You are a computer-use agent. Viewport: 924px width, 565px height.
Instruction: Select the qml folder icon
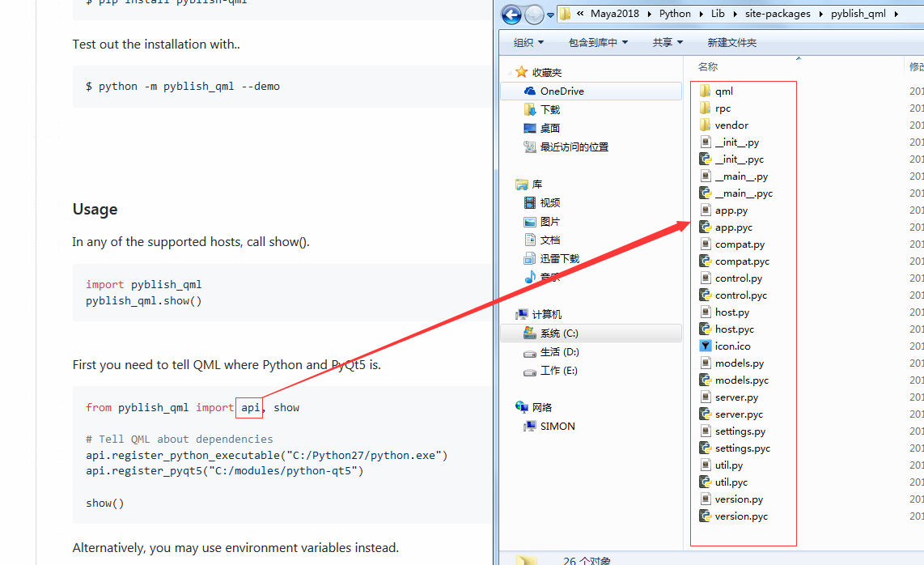click(706, 91)
